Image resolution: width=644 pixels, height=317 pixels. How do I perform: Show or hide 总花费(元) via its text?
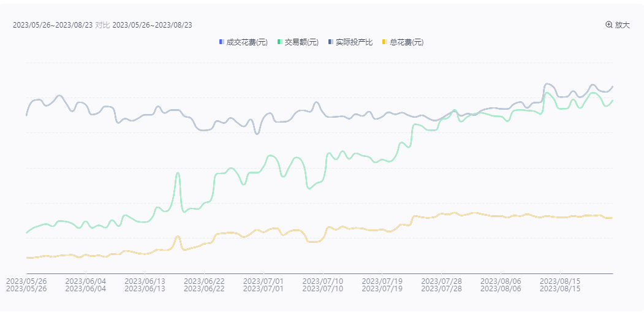[x=406, y=42]
